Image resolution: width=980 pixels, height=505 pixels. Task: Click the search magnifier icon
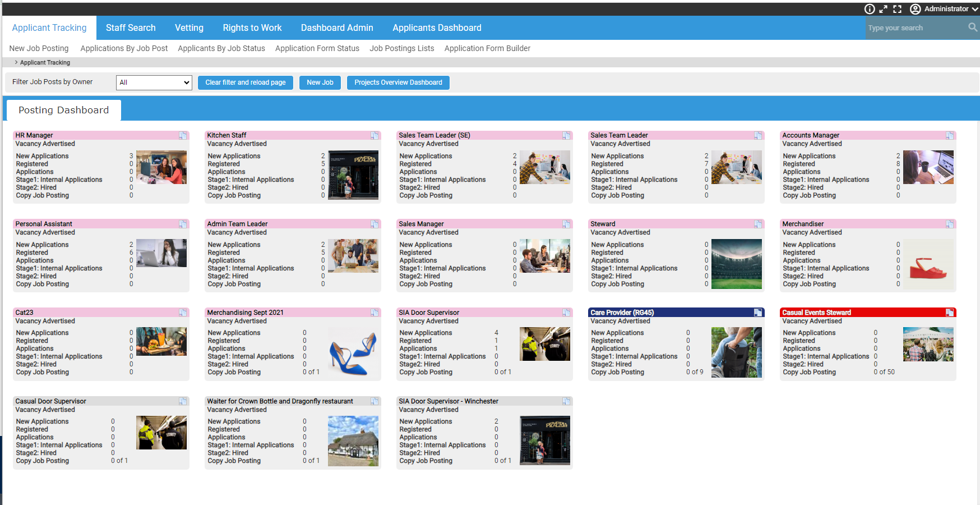[x=972, y=27]
